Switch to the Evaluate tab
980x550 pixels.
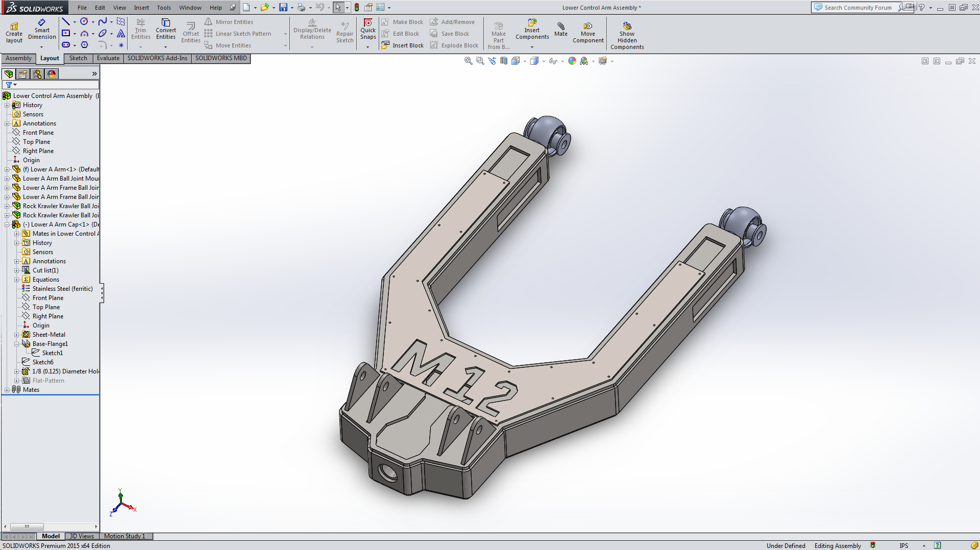pos(108,58)
